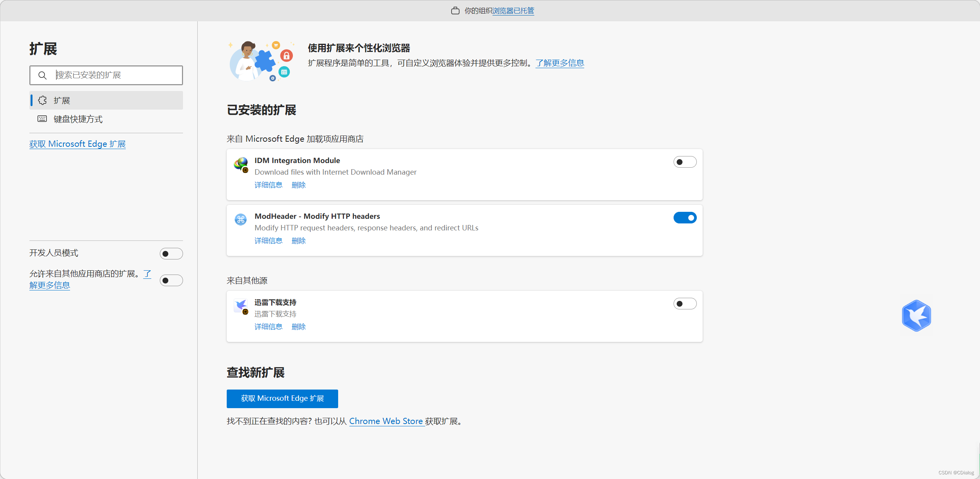Click the search installed extensions field
This screenshot has width=980, height=479.
pos(108,75)
